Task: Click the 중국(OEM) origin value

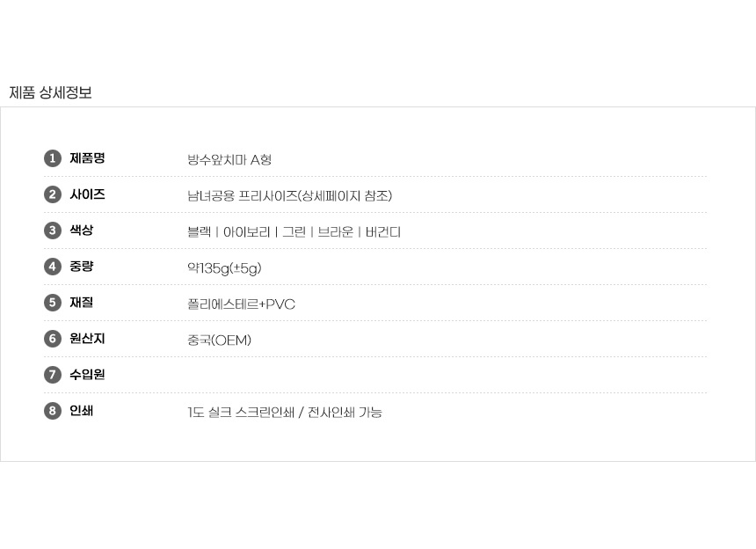Action: coord(219,340)
